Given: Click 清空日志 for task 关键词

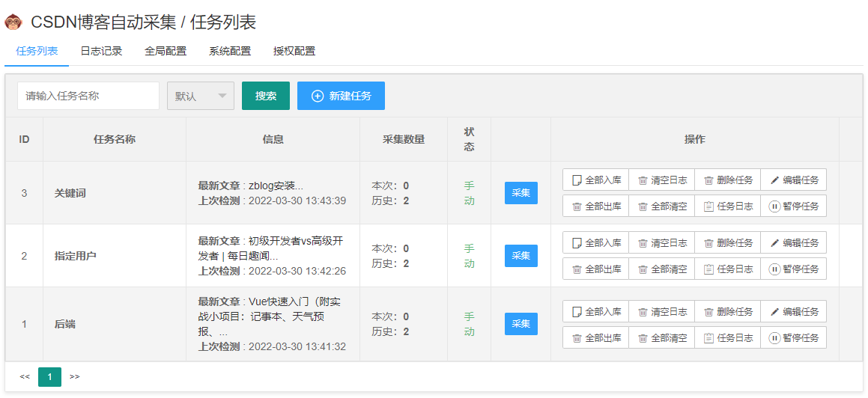Looking at the screenshot, I should coord(661,180).
